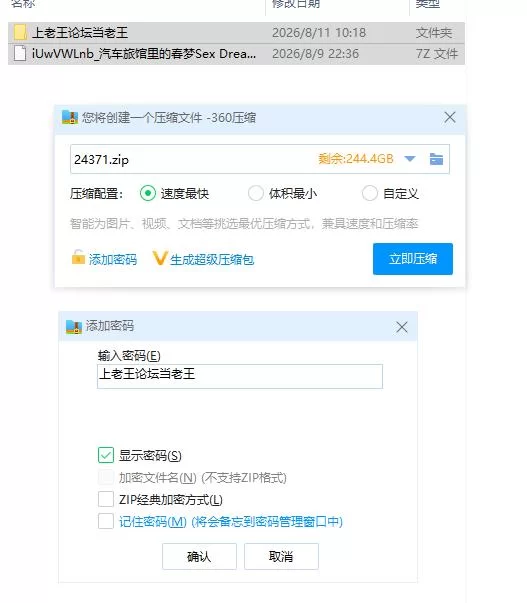The width and height of the screenshot is (527, 603).
Task: Click the 名称 column header
Action: 23,4
